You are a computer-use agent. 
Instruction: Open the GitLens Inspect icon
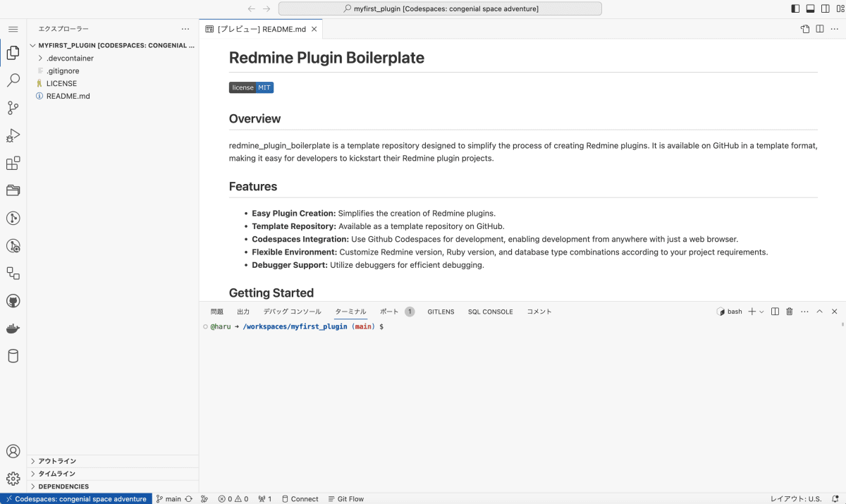13,245
